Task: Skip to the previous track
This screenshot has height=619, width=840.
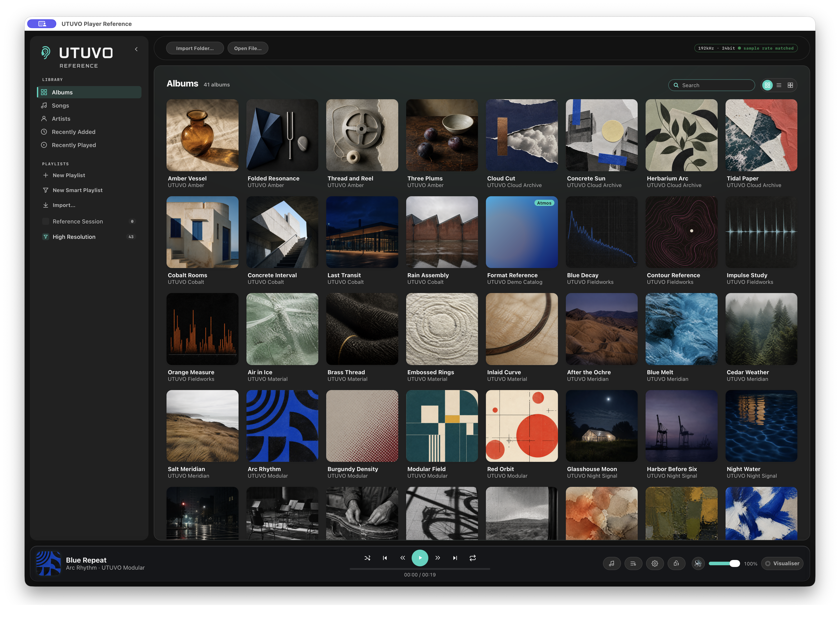Action: pos(385,558)
